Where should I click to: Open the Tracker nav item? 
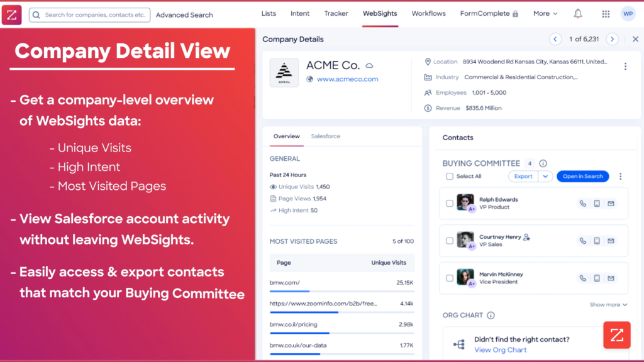[x=336, y=14]
